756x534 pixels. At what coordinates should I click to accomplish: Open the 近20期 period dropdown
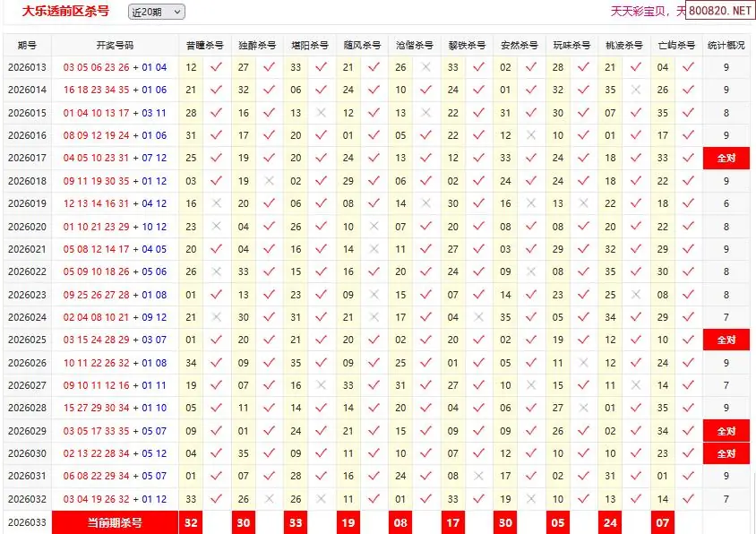tap(157, 12)
